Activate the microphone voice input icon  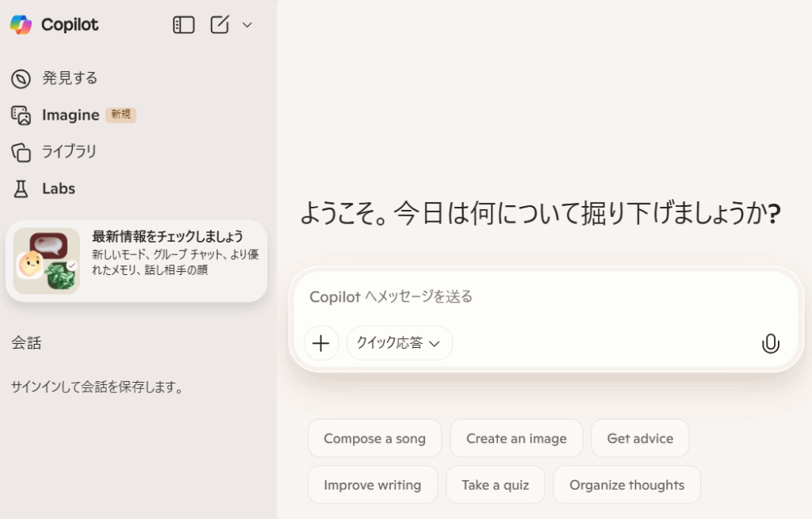[x=770, y=343]
